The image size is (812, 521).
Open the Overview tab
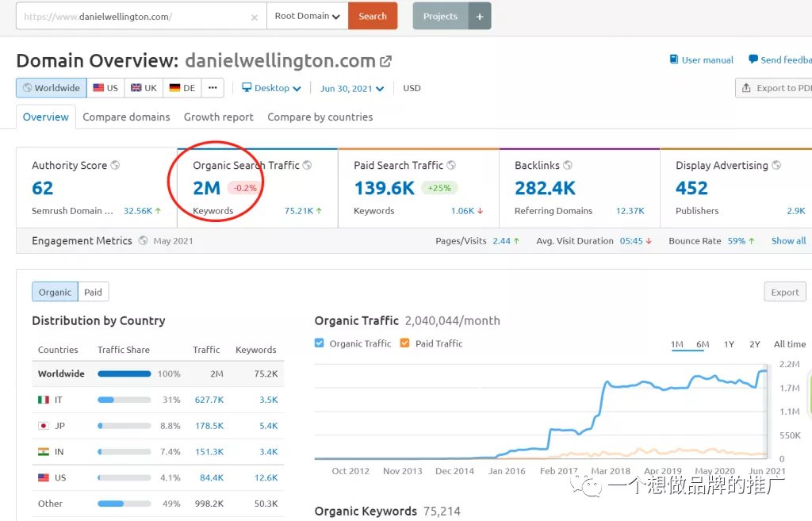point(45,117)
